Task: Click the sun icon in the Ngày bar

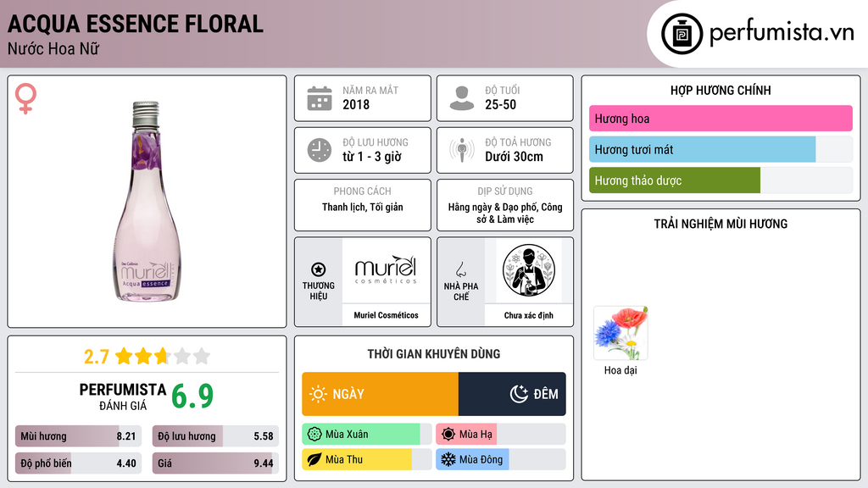Action: 318,394
